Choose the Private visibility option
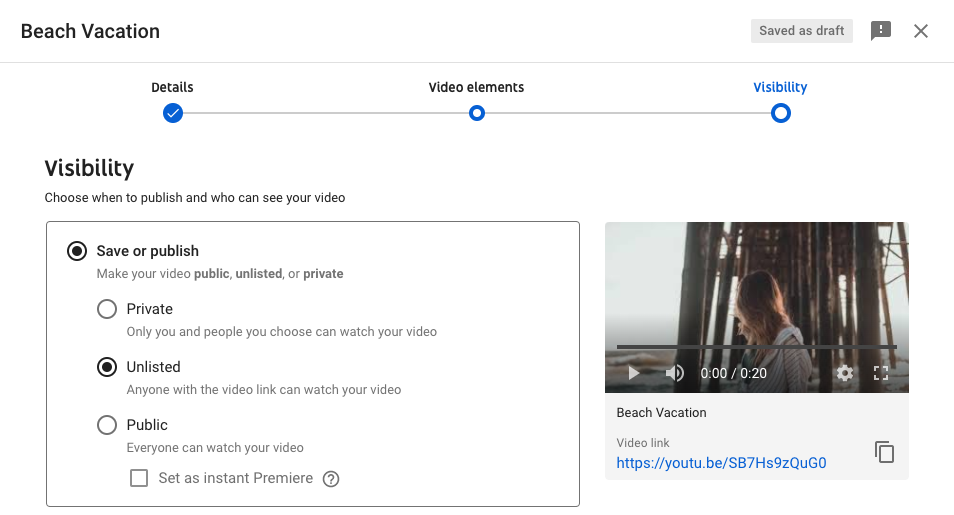This screenshot has width=954, height=515. pos(107,309)
